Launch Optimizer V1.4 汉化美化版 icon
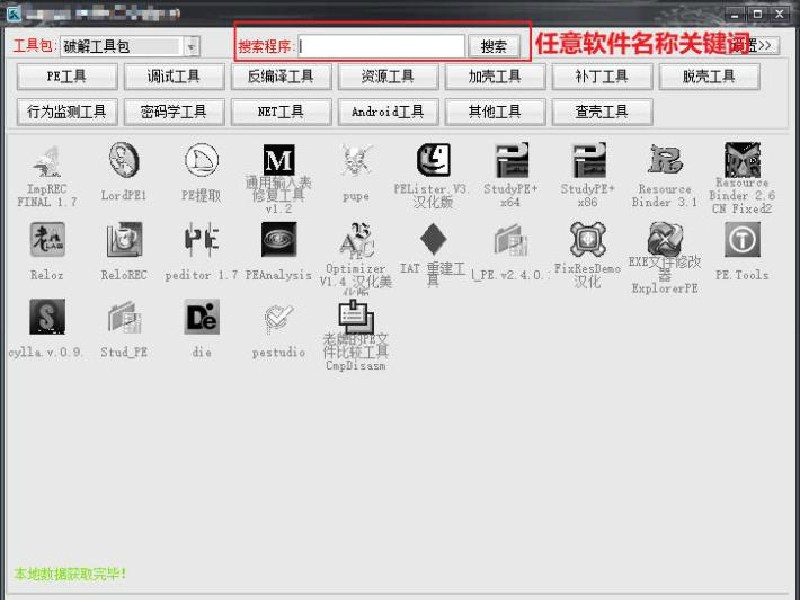This screenshot has width=800, height=600. tap(356, 240)
